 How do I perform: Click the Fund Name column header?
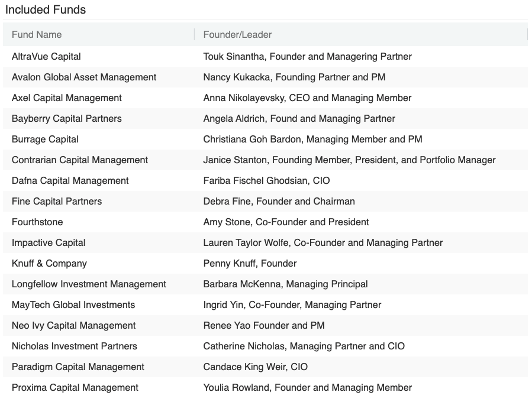click(x=37, y=35)
